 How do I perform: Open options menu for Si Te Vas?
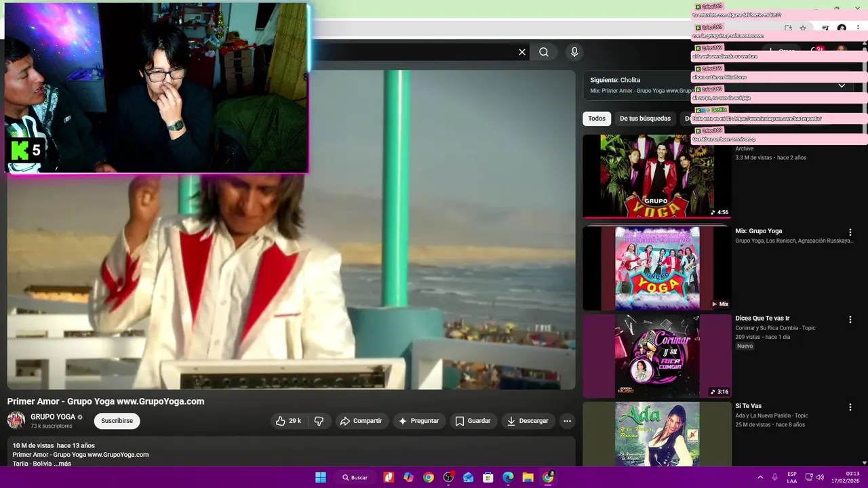tap(850, 407)
